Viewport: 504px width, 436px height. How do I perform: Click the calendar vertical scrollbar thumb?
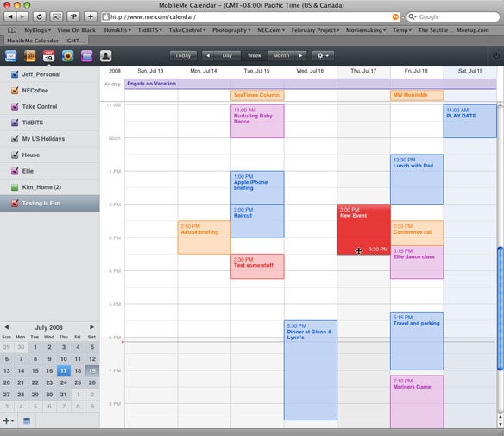501,308
